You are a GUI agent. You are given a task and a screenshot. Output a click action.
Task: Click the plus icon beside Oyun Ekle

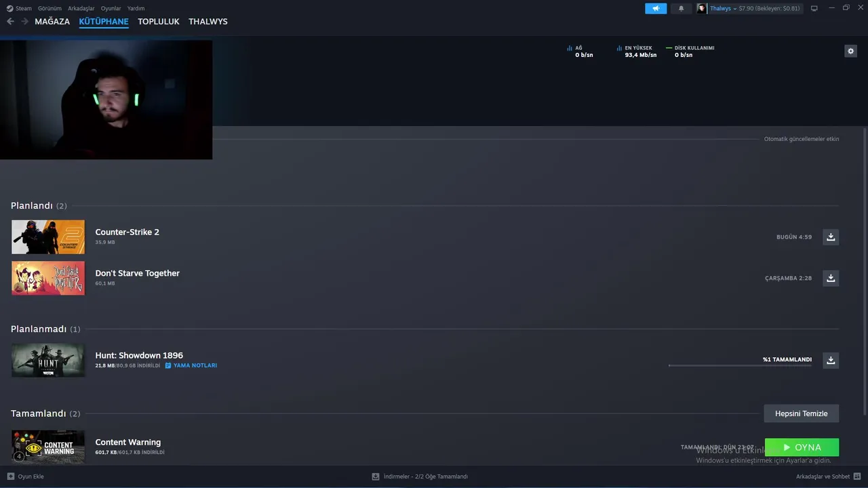tap(10, 476)
